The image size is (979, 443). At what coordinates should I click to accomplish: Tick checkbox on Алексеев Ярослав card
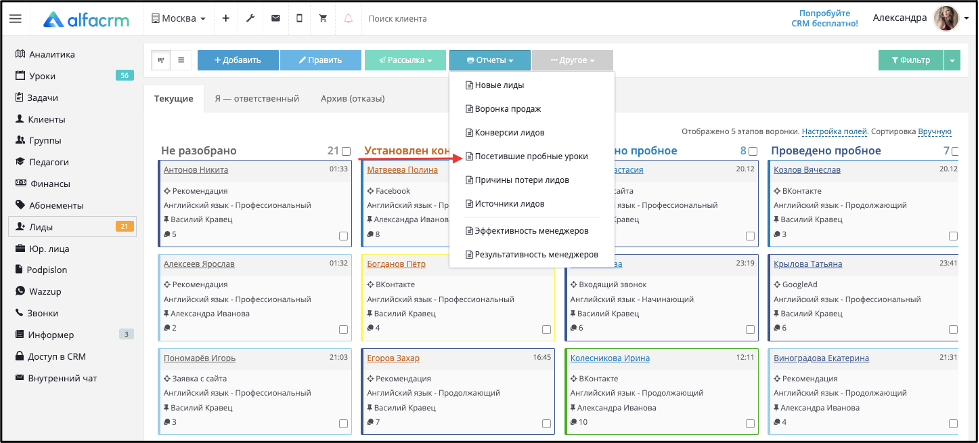coord(343,329)
